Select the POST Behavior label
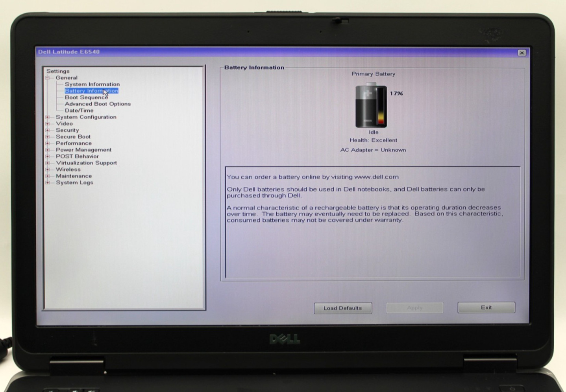The width and height of the screenshot is (566, 392). pyautogui.click(x=77, y=156)
